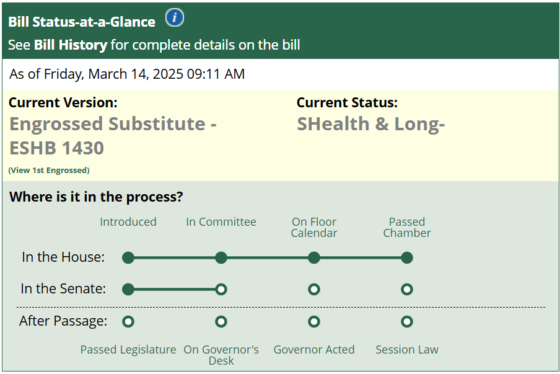Click the Introduced column label

[x=128, y=222]
